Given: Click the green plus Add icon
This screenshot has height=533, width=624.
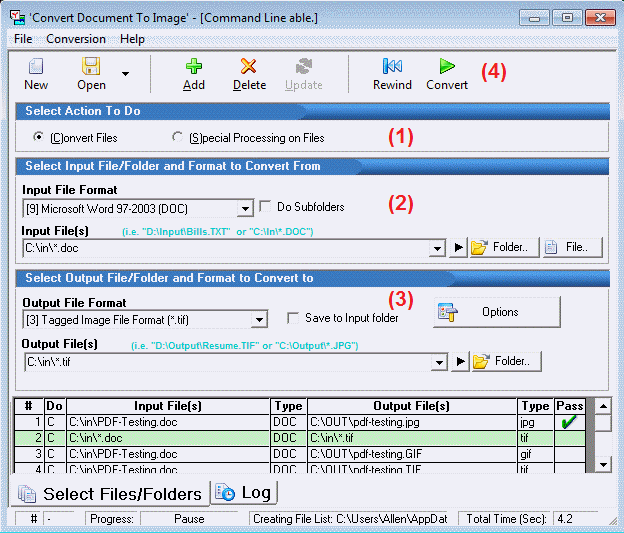Looking at the screenshot, I should 194,66.
